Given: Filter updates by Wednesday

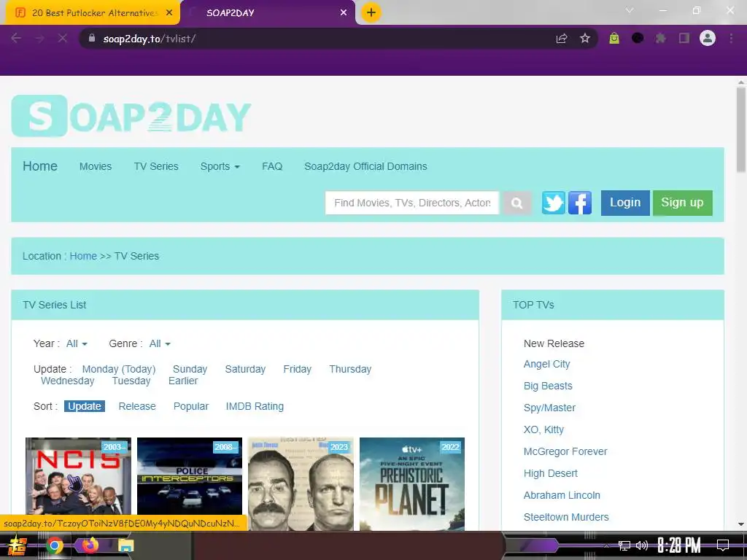Looking at the screenshot, I should pyautogui.click(x=68, y=381).
